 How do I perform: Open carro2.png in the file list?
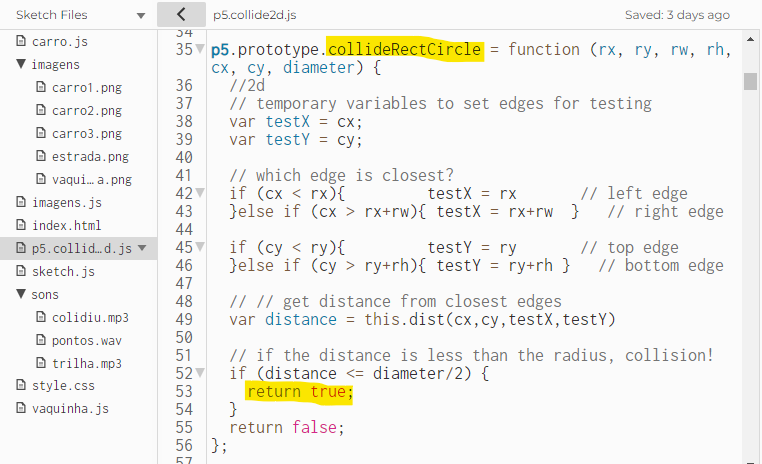[87, 110]
